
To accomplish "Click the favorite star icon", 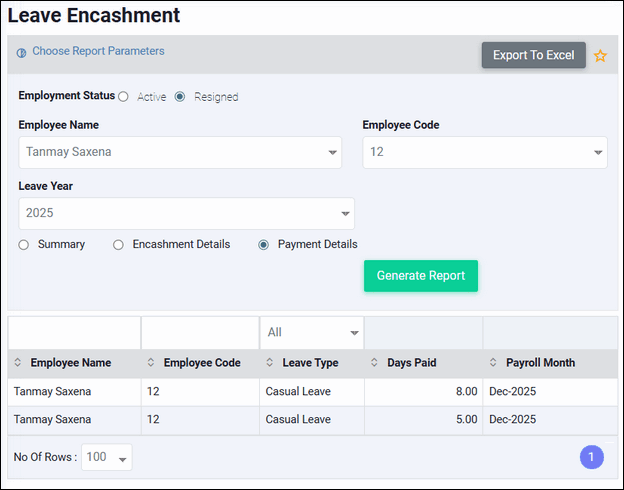I will pos(600,56).
